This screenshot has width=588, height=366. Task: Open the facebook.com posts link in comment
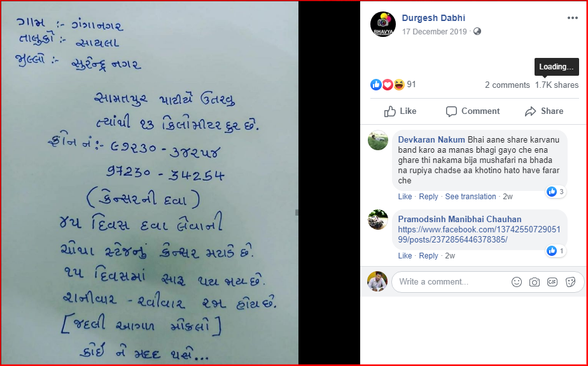(x=479, y=234)
